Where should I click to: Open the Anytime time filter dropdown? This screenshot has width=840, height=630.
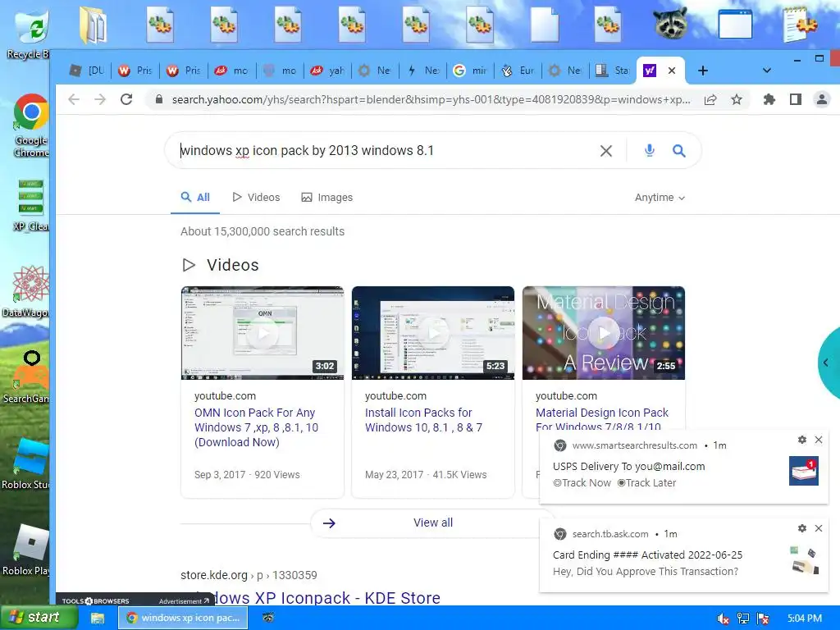(660, 198)
